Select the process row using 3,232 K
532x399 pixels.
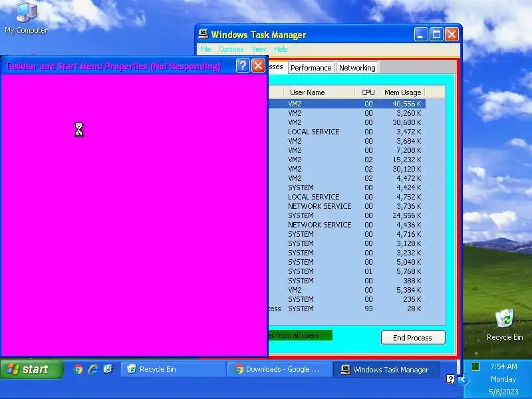click(346, 253)
